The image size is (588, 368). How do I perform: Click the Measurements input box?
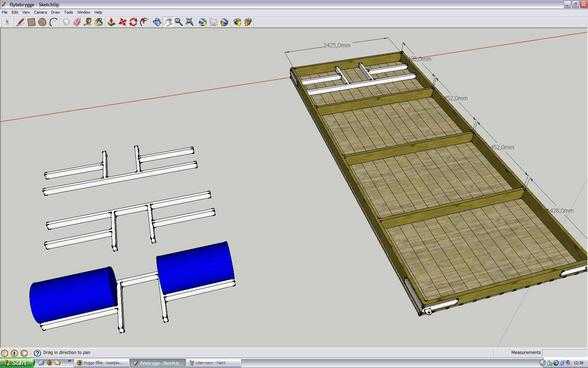click(563, 353)
